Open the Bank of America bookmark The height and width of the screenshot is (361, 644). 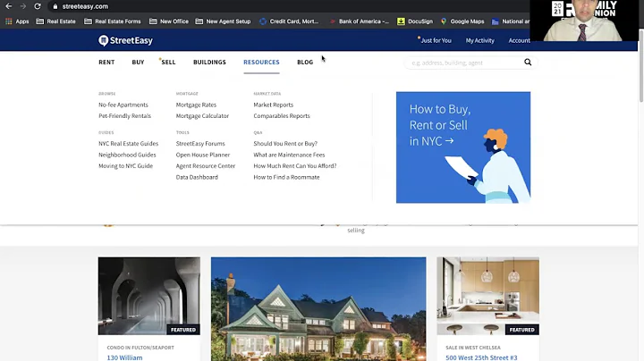tap(359, 21)
